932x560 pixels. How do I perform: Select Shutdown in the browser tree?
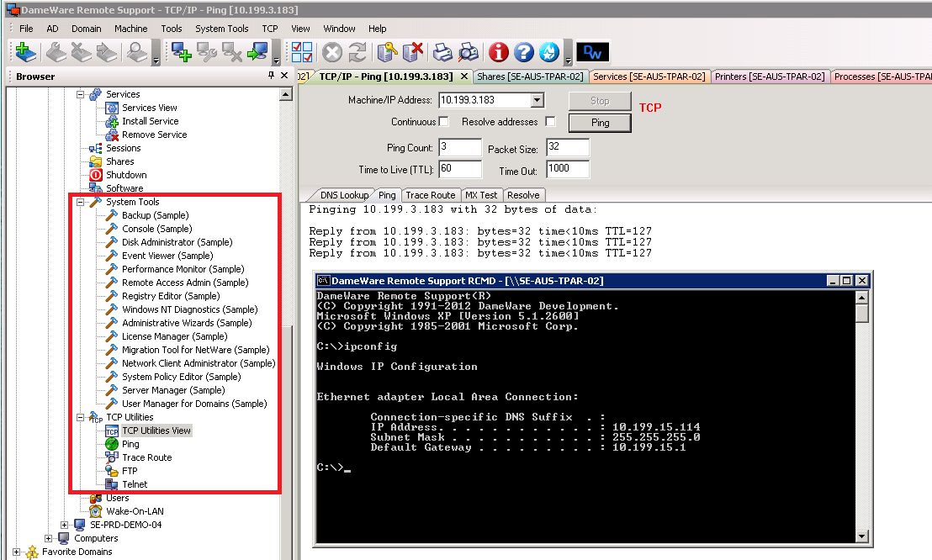tap(126, 175)
